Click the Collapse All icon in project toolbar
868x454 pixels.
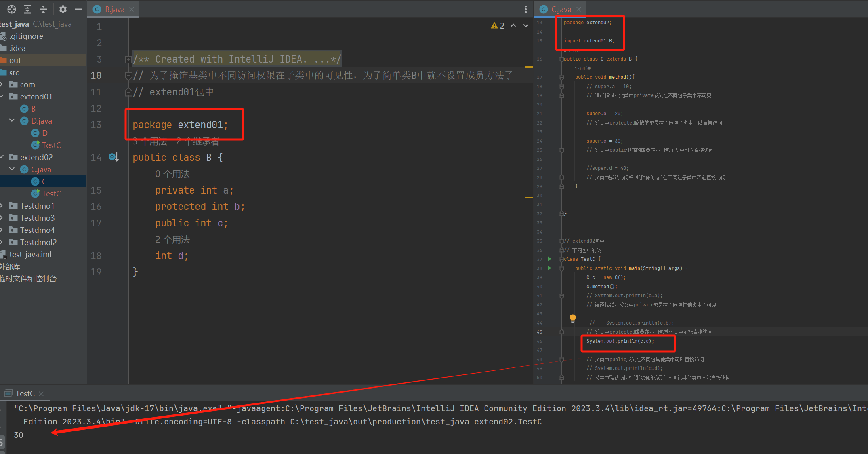click(x=43, y=9)
